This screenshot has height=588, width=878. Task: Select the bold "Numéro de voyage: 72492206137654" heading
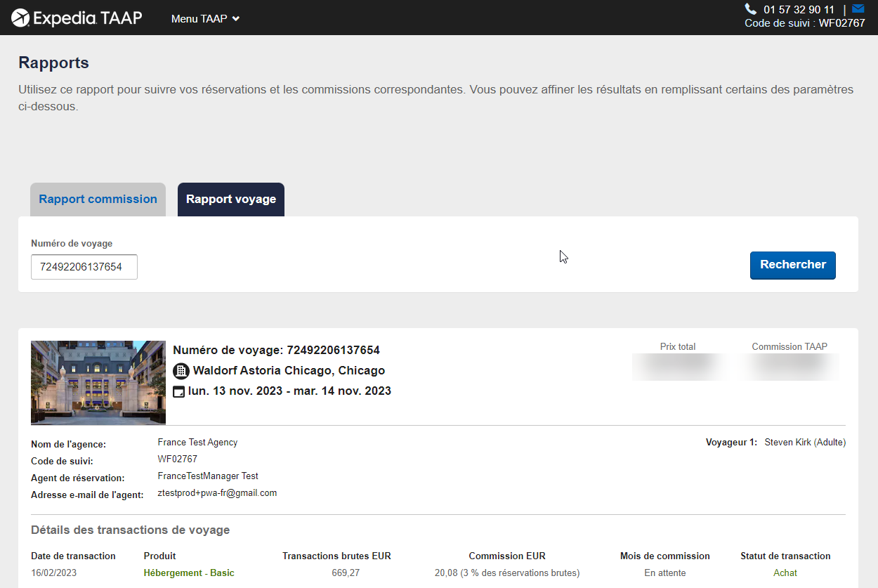click(x=276, y=351)
